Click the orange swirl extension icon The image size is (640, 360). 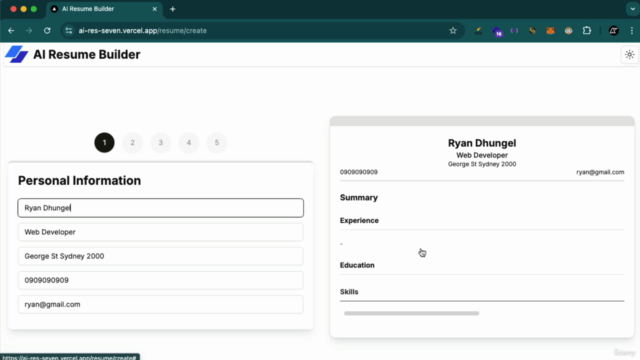532,31
